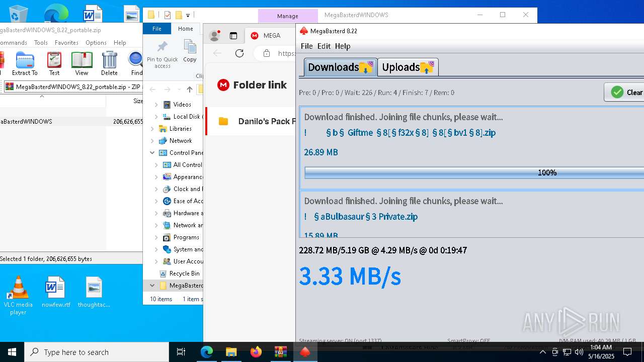Open File Explorer from taskbar
The height and width of the screenshot is (362, 644).
231,352
